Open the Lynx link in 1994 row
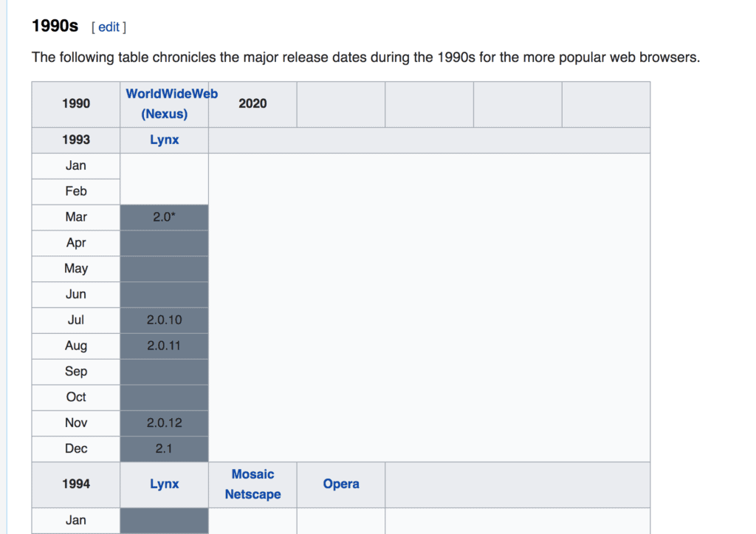The width and height of the screenshot is (756, 534). (x=165, y=484)
